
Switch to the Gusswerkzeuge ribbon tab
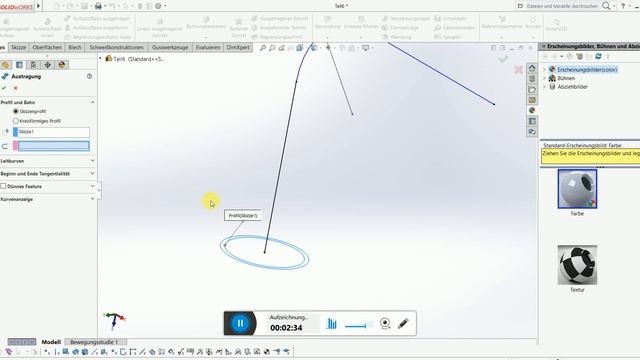[170, 47]
